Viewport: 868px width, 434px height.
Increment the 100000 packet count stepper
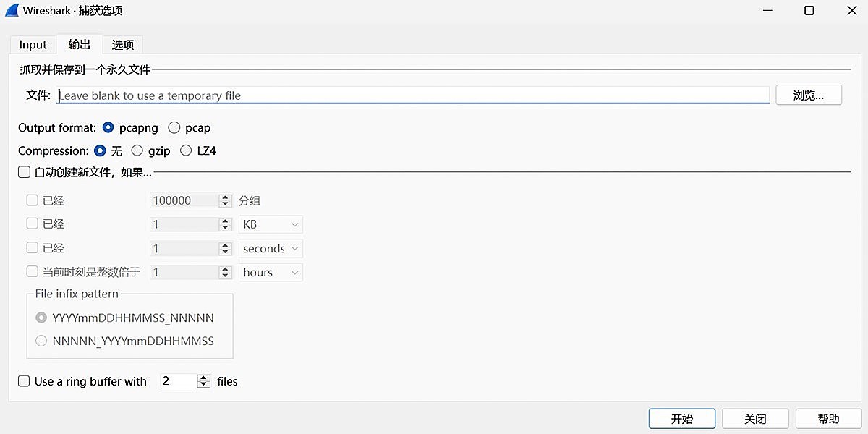224,197
